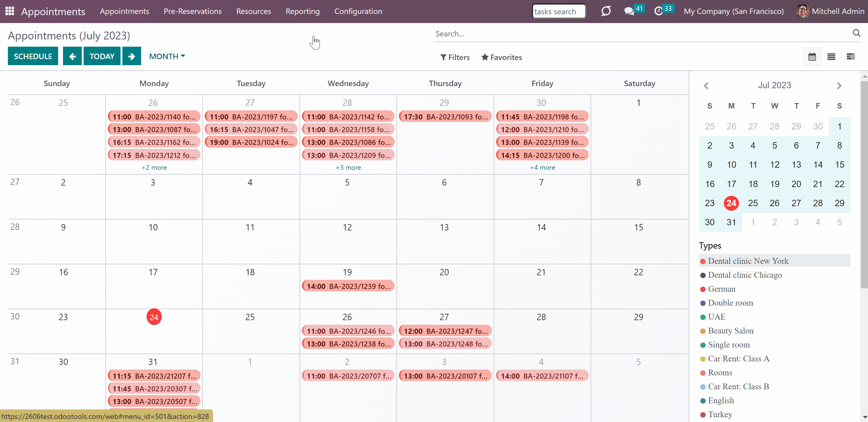Open appointment BA-2023/1024 at 19:00
868x422 pixels.
(x=251, y=142)
